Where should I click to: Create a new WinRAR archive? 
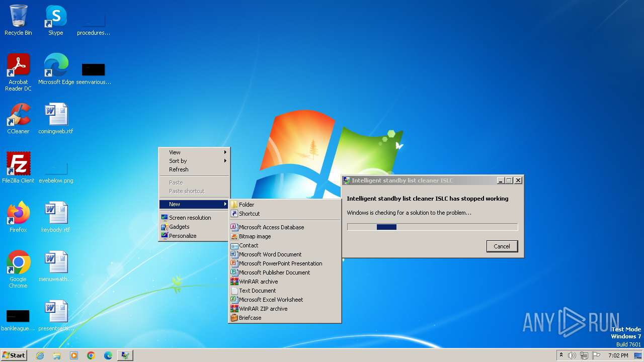click(285, 282)
